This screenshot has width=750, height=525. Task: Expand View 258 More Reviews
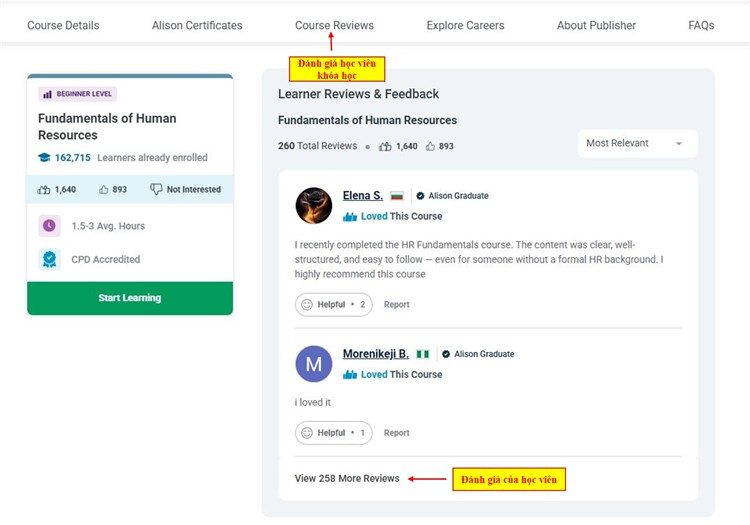(347, 479)
